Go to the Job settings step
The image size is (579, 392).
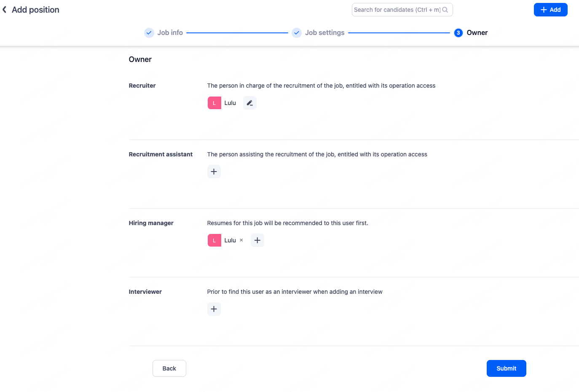pyautogui.click(x=325, y=33)
